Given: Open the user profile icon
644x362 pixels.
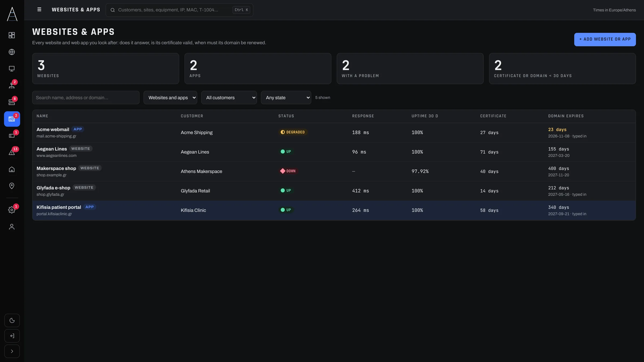Looking at the screenshot, I should 12,227.
